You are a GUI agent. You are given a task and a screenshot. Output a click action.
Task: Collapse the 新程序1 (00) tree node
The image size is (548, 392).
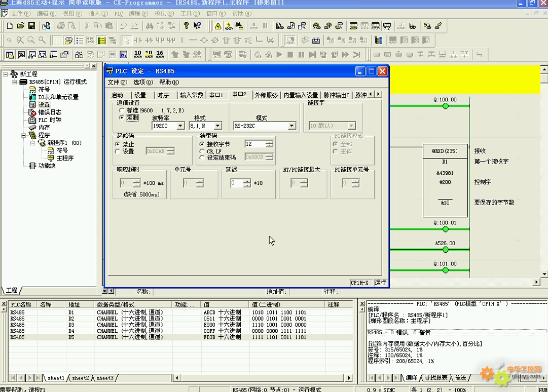[x=32, y=143]
